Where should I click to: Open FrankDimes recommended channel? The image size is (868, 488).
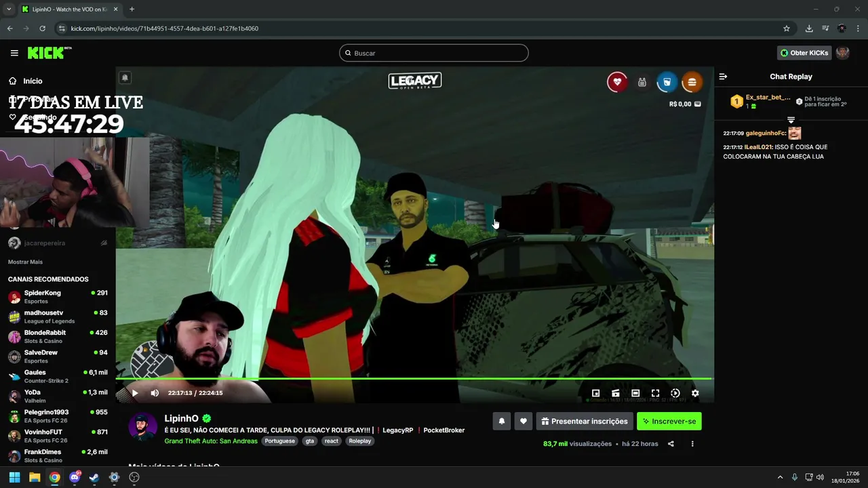click(x=58, y=455)
